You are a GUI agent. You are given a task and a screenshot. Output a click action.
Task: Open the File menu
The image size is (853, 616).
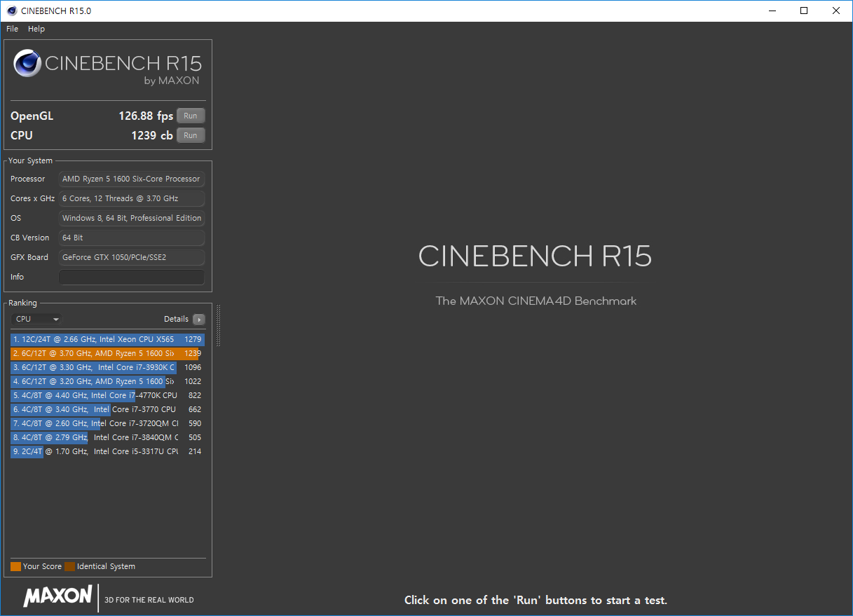click(12, 29)
